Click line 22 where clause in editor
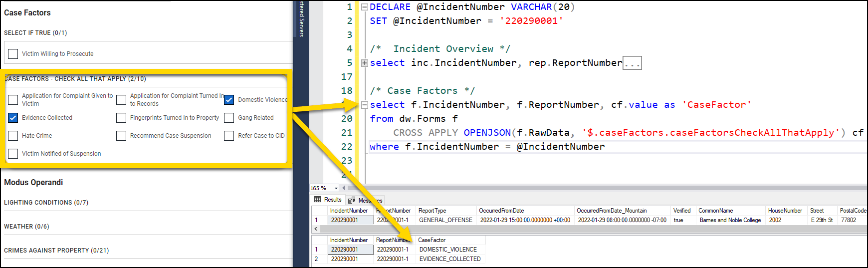This screenshot has height=268, width=868. tap(487, 147)
